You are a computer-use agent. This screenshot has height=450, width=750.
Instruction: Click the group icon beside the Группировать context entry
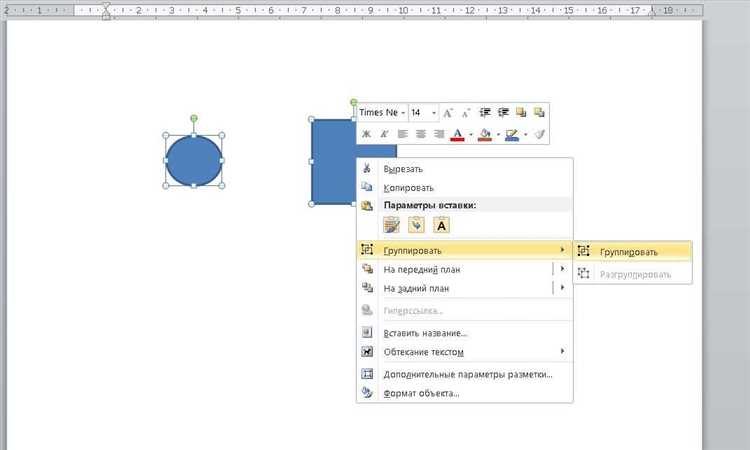click(367, 249)
